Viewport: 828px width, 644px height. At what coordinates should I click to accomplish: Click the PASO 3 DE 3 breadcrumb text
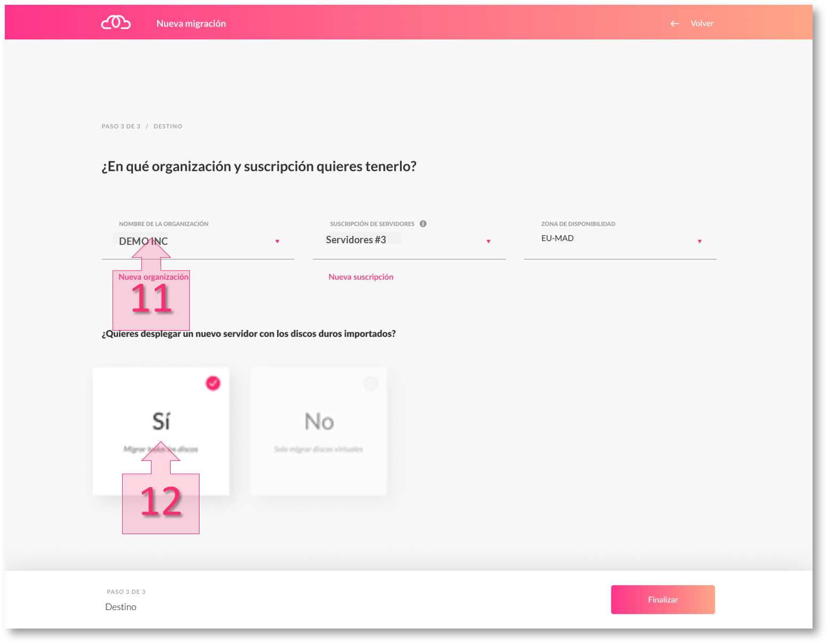click(x=121, y=126)
